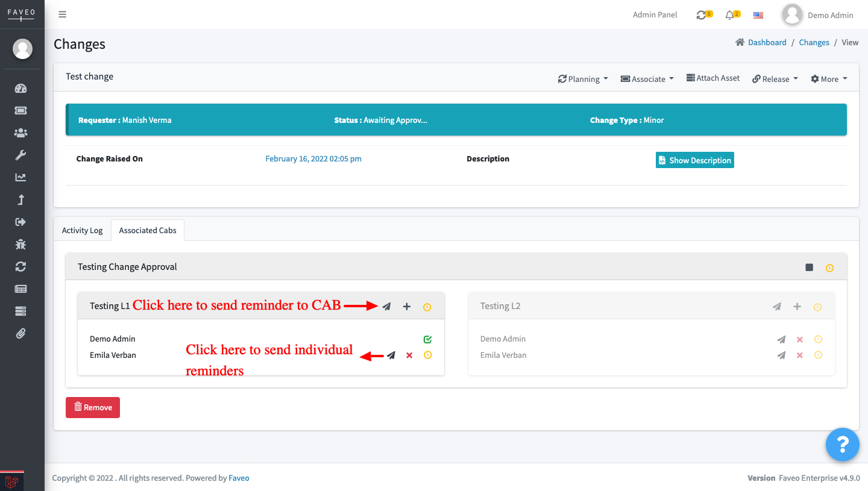Image resolution: width=868 pixels, height=491 pixels.
Task: Send individual reminder to Emila Verban in Testing L1
Action: (x=391, y=355)
